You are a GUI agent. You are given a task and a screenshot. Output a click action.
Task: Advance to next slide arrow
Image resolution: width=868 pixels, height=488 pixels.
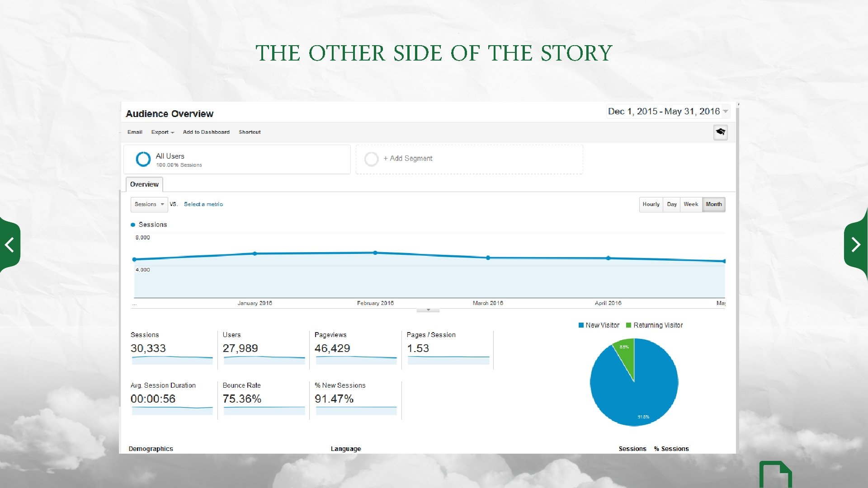click(x=855, y=245)
